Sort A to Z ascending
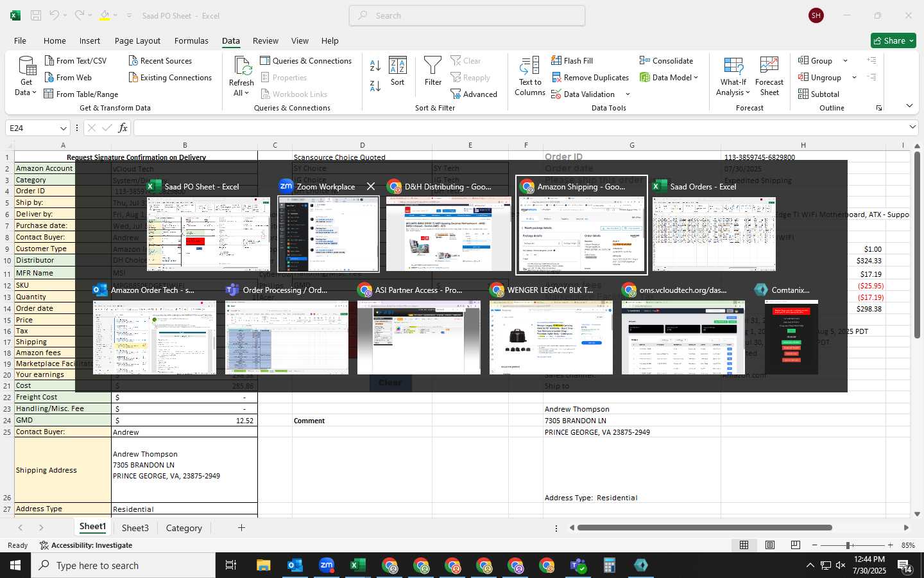924x578 pixels. tap(375, 66)
